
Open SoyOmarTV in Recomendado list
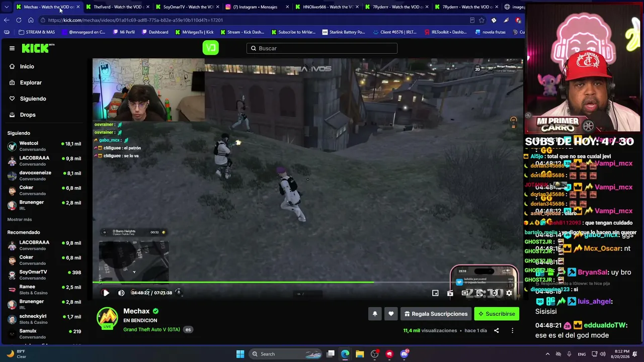pos(44,275)
